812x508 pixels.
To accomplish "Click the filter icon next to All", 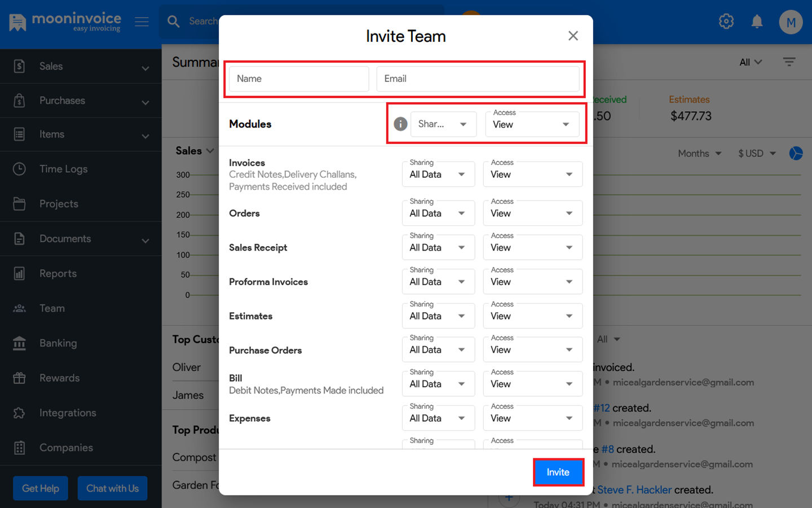I will pos(789,62).
